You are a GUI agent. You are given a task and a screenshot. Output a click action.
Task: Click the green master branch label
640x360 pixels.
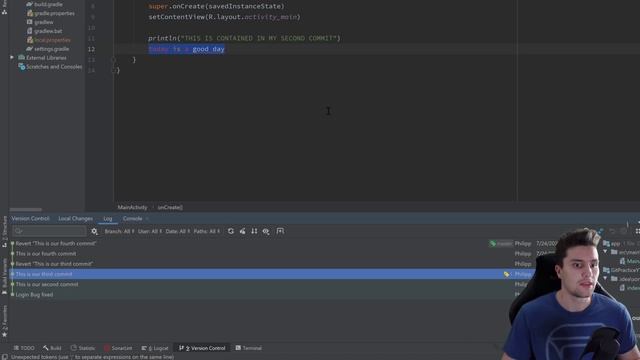[x=500, y=244]
